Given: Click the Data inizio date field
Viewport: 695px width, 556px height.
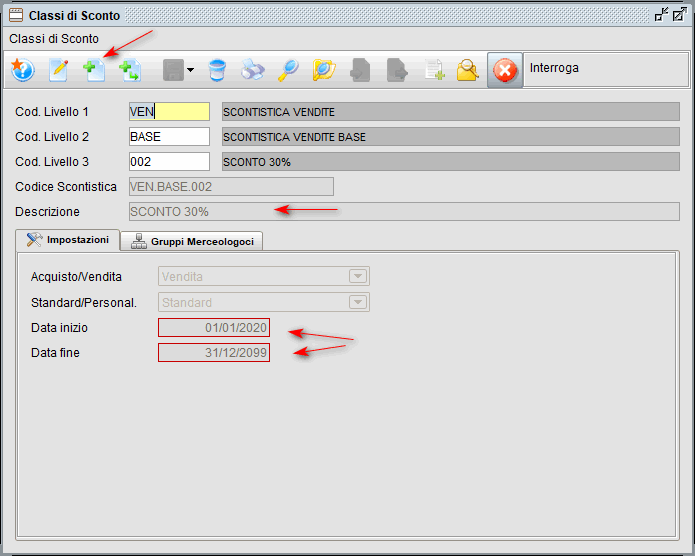Looking at the screenshot, I should (x=214, y=328).
